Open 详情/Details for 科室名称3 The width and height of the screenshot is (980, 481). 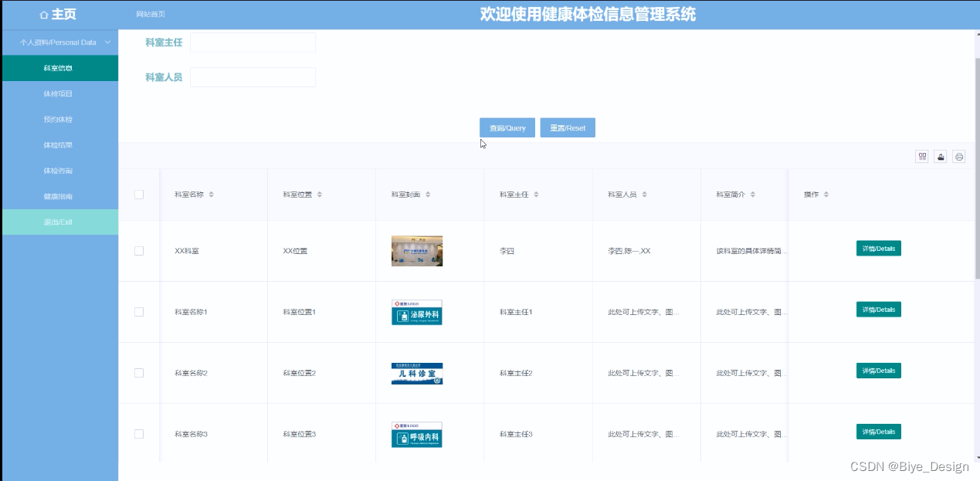coord(879,432)
